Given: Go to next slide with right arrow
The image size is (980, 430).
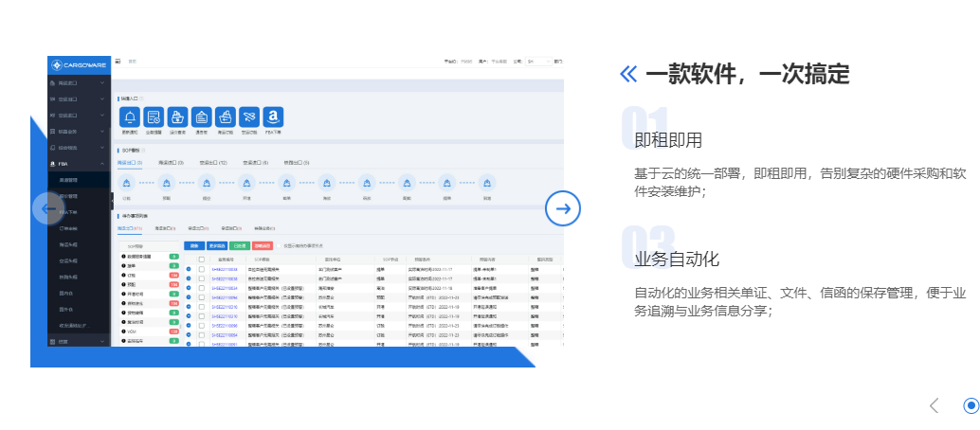Looking at the screenshot, I should pos(562,209).
